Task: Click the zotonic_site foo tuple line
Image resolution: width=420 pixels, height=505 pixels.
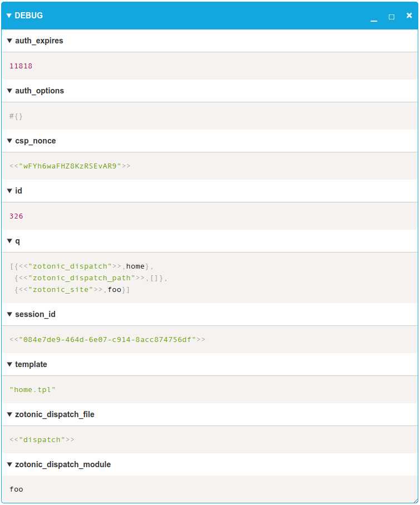Action: pyautogui.click(x=72, y=290)
